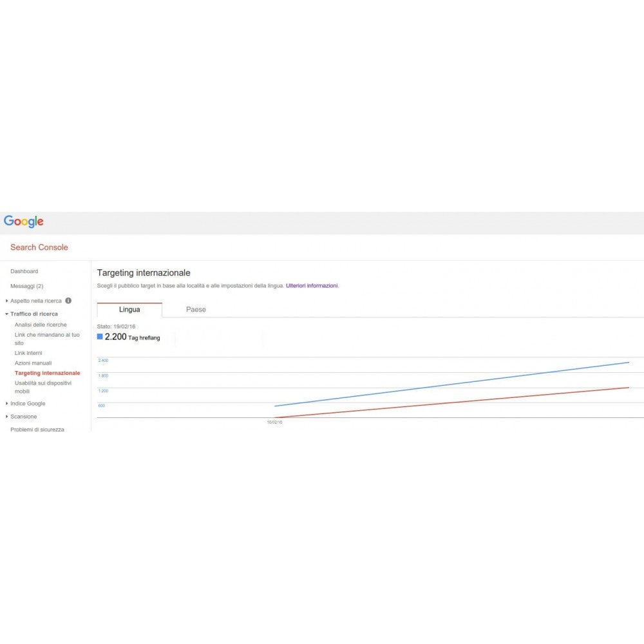Open the Ulteriori informazioni link
The width and height of the screenshot is (644, 644).
click(x=312, y=285)
